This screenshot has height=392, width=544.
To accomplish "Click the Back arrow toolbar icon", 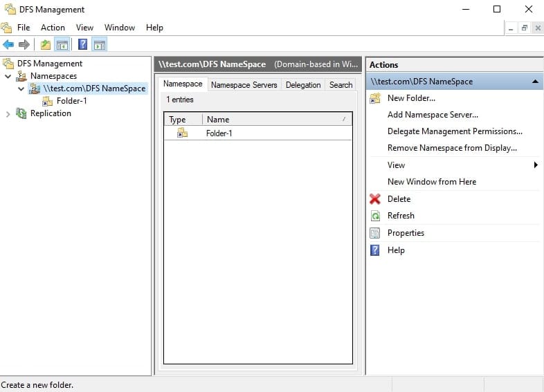I will click(x=8, y=44).
